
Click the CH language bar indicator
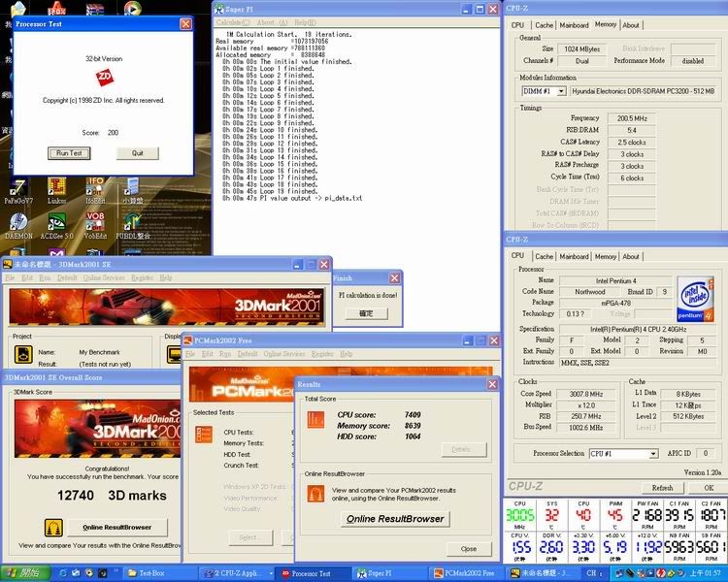coord(591,573)
